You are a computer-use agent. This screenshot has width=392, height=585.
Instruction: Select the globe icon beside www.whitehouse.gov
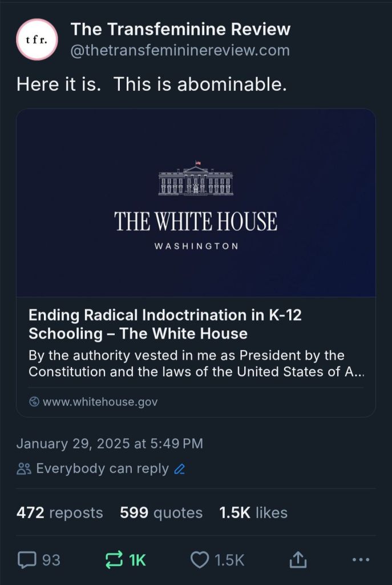click(33, 402)
